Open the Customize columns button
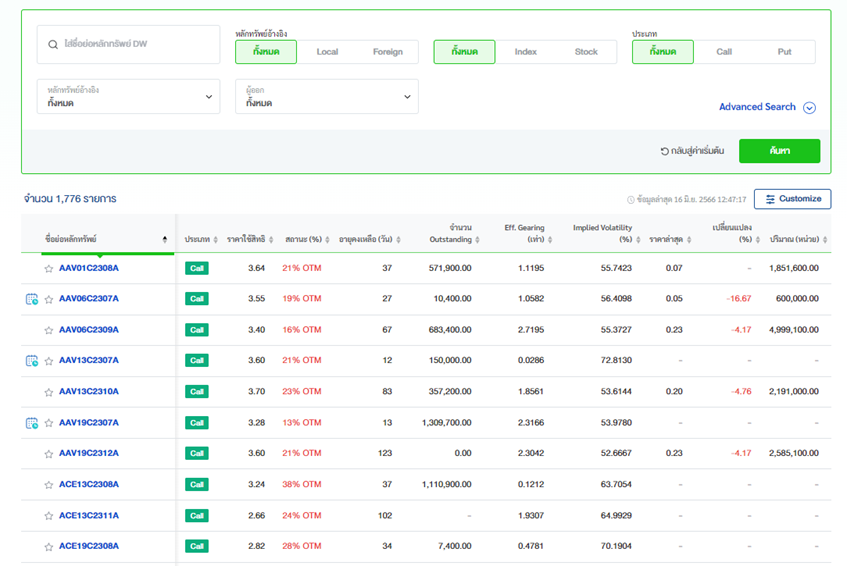Screen dimensions: 847x566 click(792, 199)
